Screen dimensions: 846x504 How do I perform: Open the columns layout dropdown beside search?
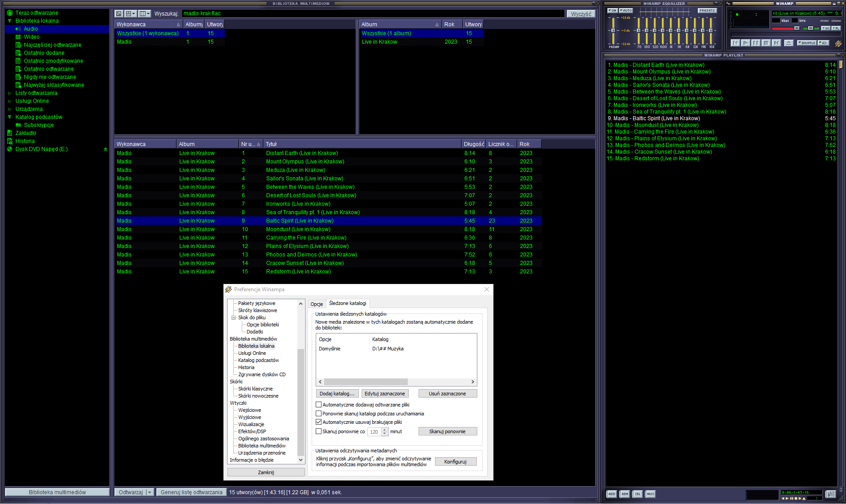pos(145,14)
